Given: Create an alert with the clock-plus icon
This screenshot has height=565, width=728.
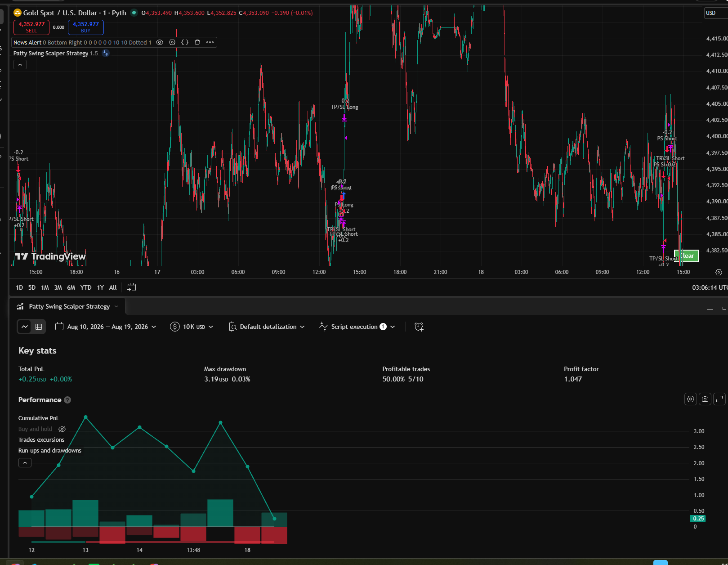Looking at the screenshot, I should pyautogui.click(x=419, y=327).
